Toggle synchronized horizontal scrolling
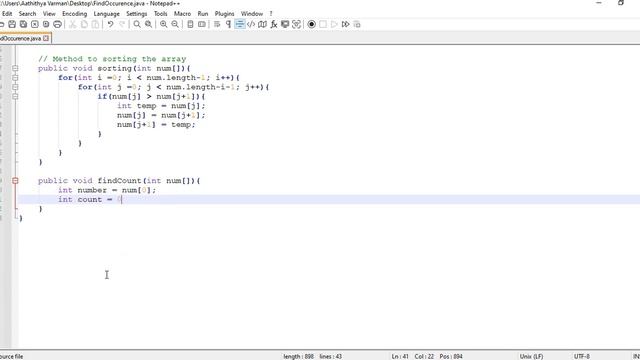 pos(202,24)
